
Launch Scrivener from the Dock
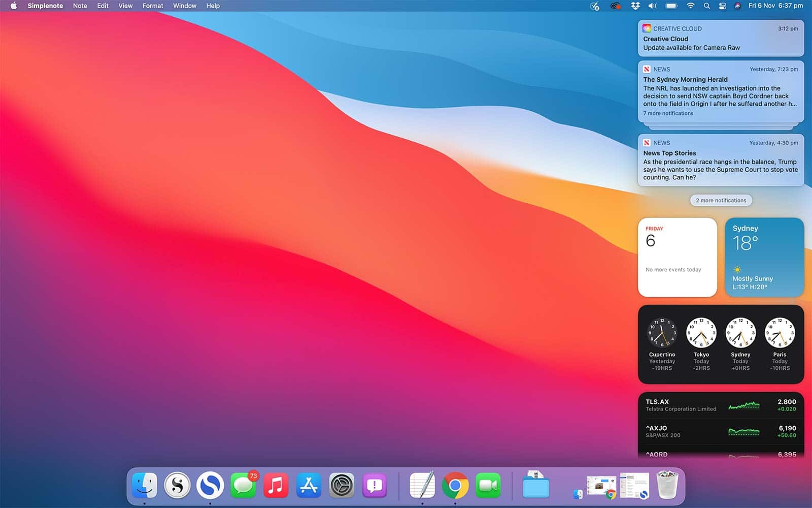(177, 485)
